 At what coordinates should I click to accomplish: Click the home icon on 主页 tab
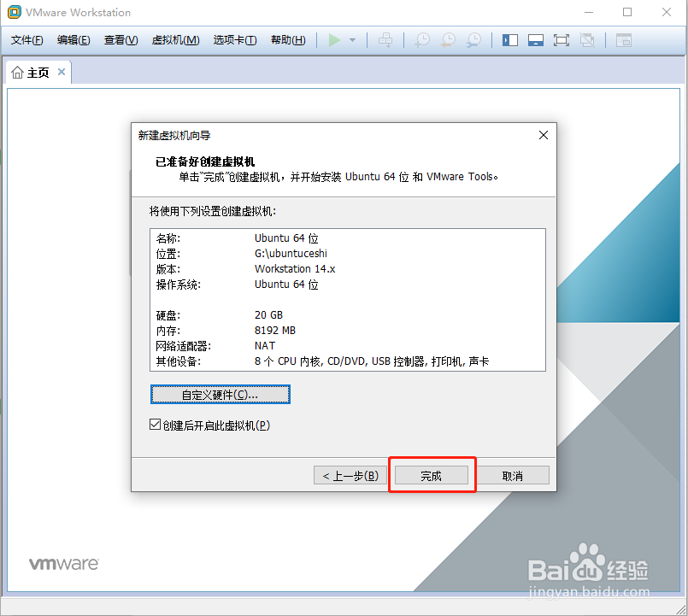coord(18,73)
